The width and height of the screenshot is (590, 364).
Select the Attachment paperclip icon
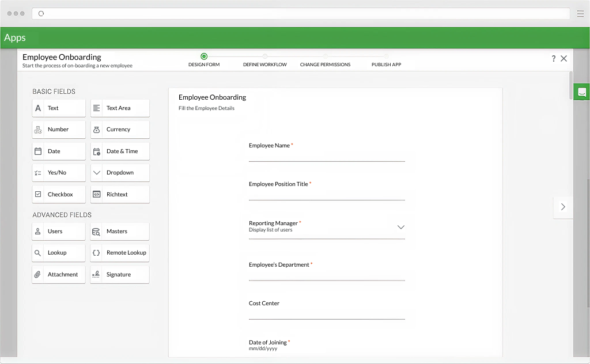coord(37,275)
